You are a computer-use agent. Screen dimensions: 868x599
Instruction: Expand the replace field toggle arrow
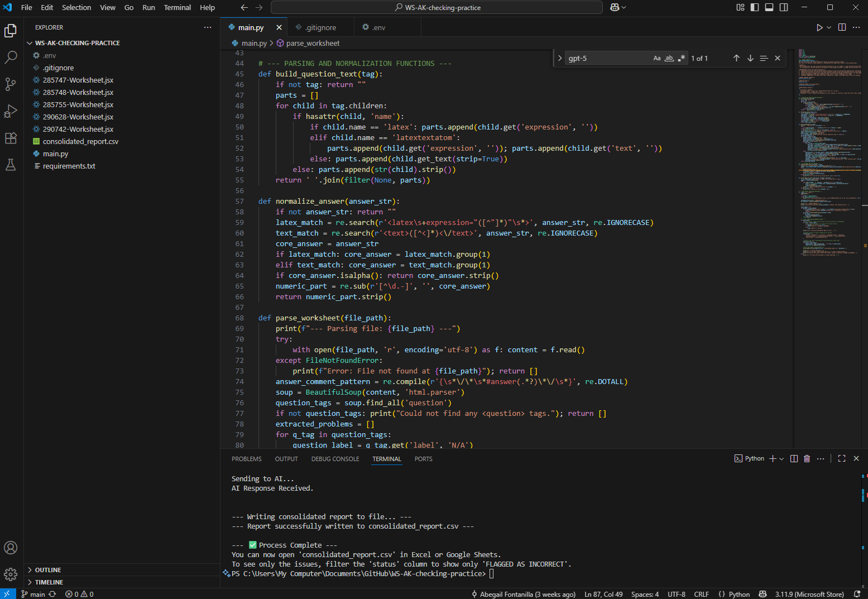560,58
